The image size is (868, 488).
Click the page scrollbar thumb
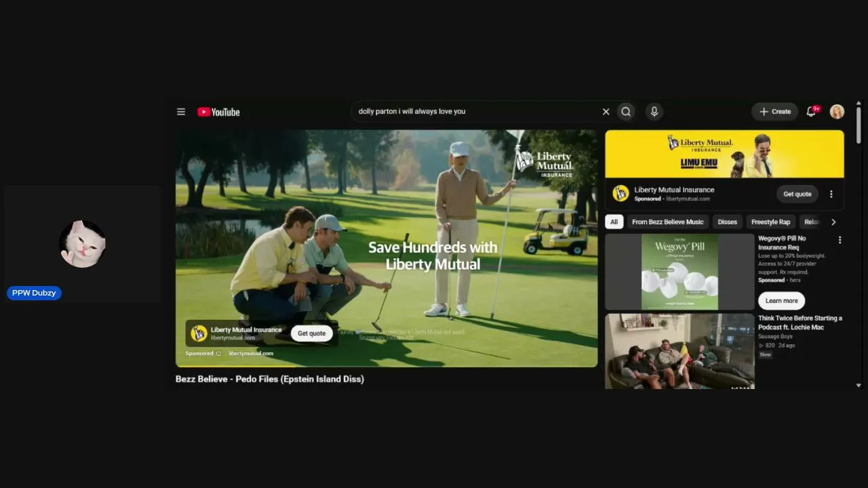[859, 125]
